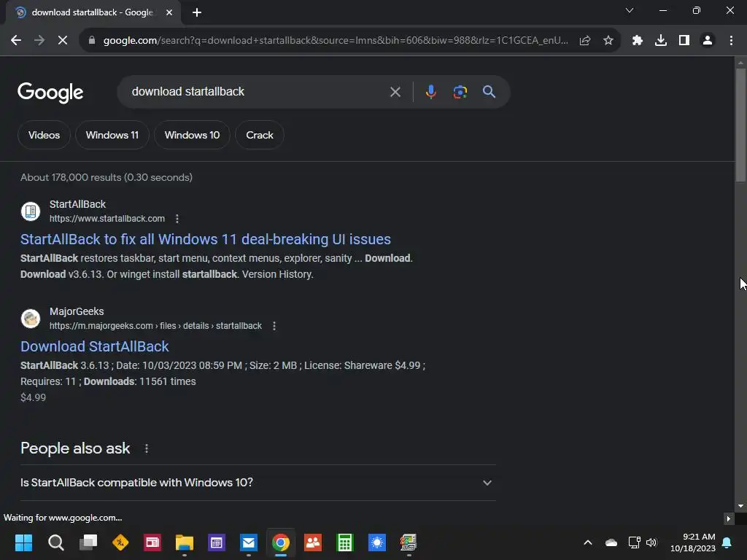
Task: Click the scrollbar down arrow
Action: pos(740,506)
